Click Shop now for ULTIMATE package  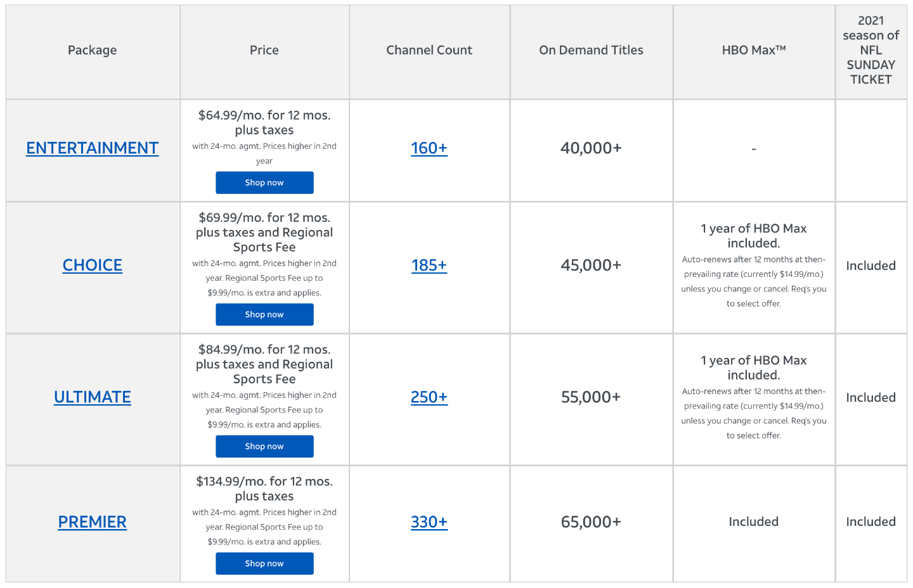(264, 446)
